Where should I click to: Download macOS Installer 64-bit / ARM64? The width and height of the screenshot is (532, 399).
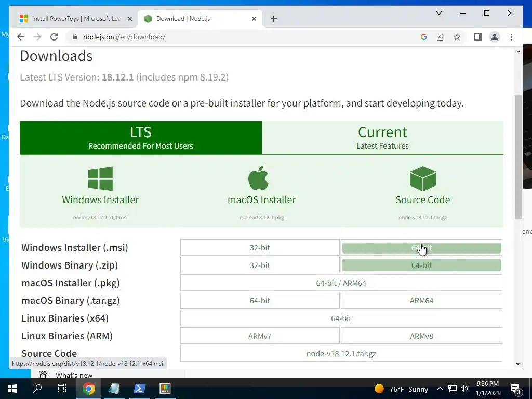[x=341, y=283]
